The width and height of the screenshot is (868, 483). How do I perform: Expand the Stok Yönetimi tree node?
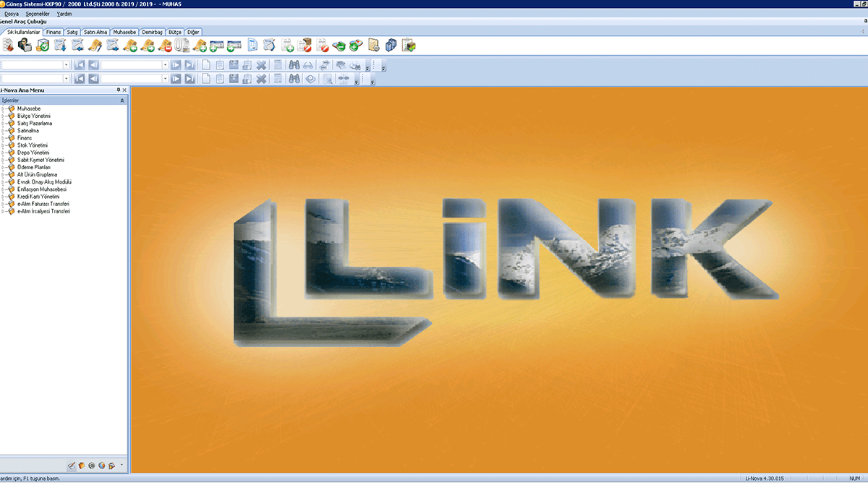pos(3,145)
